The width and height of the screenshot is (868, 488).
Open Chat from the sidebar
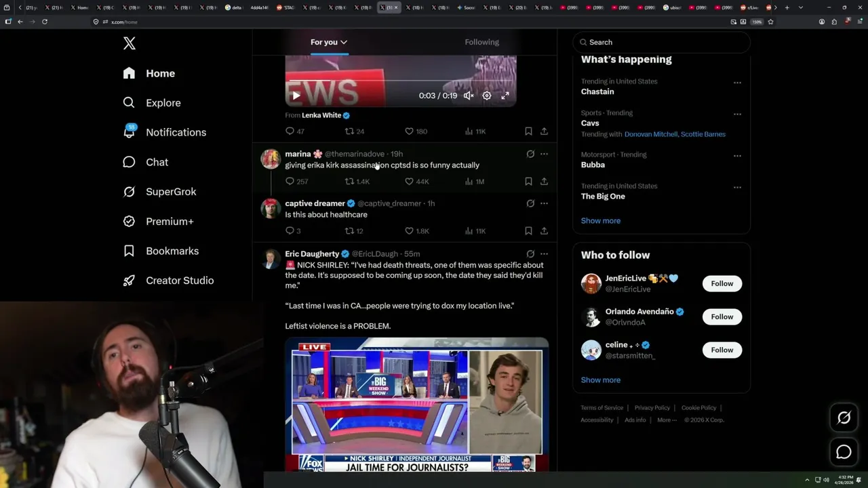(x=145, y=162)
